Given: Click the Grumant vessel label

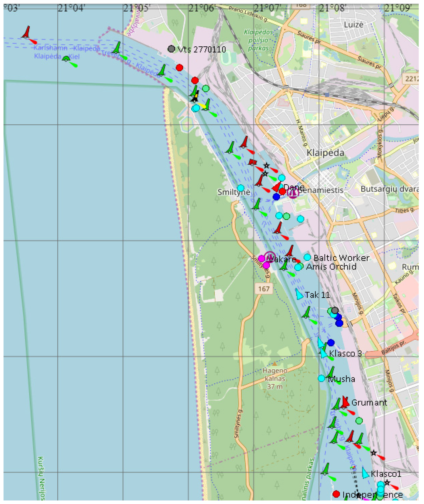Looking at the screenshot, I should [369, 402].
